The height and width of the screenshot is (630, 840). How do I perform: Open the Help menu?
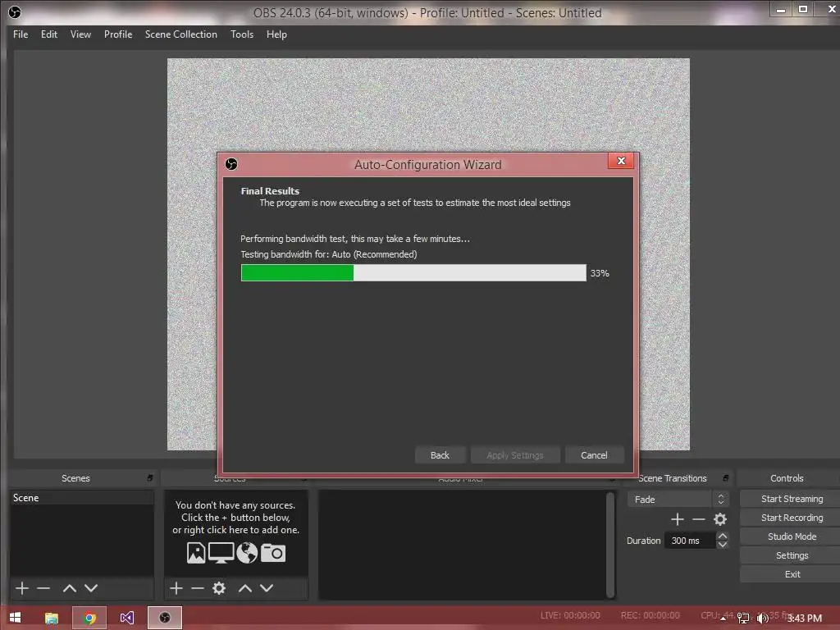tap(276, 34)
